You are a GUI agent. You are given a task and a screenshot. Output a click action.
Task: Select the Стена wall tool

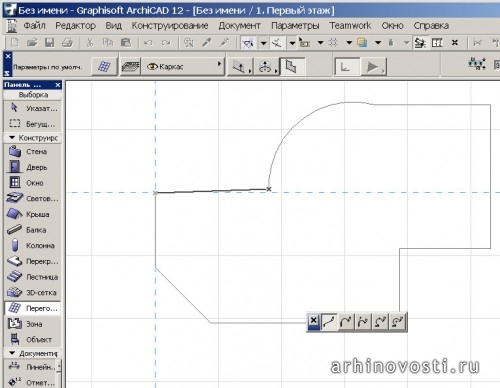[x=32, y=152]
